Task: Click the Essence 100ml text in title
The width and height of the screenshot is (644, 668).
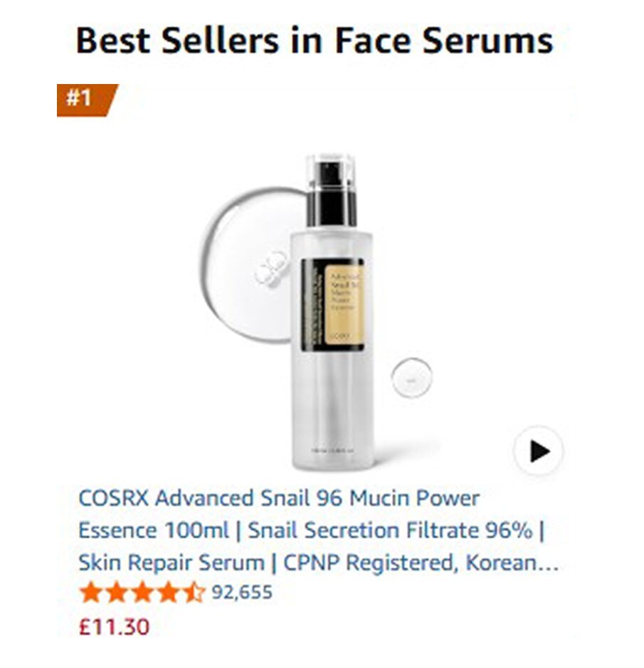Action: click(x=154, y=531)
